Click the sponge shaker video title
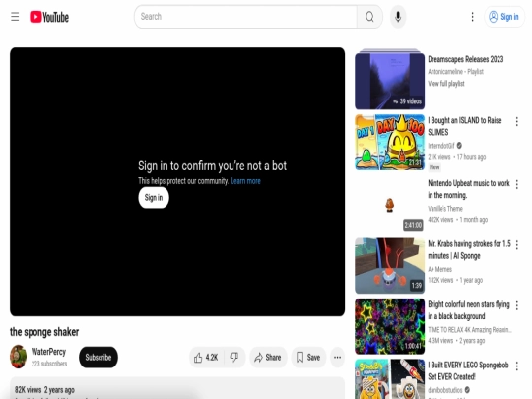Image resolution: width=532 pixels, height=399 pixels. coord(44,332)
